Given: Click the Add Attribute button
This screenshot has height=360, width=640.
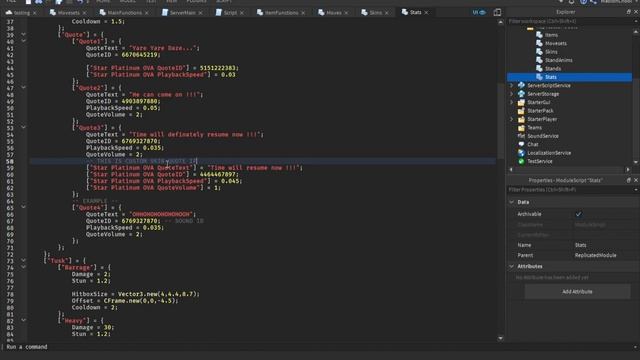Looking at the screenshot, I should (x=577, y=291).
